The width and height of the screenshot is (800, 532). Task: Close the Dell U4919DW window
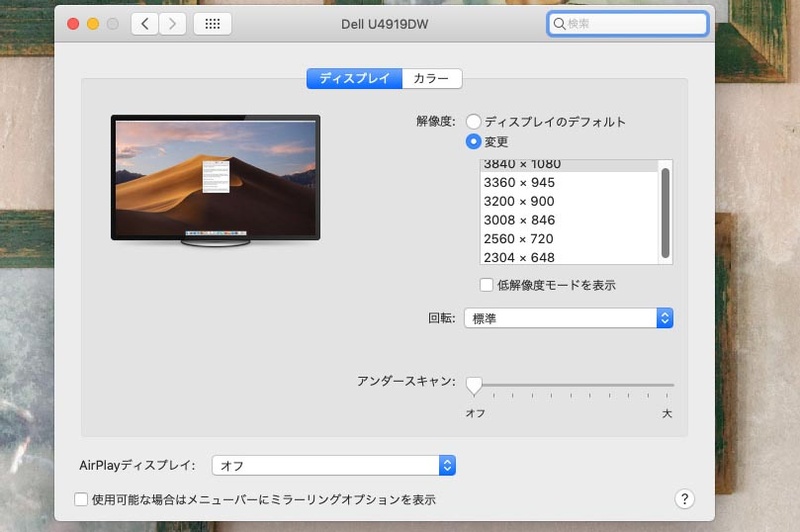[x=73, y=24]
